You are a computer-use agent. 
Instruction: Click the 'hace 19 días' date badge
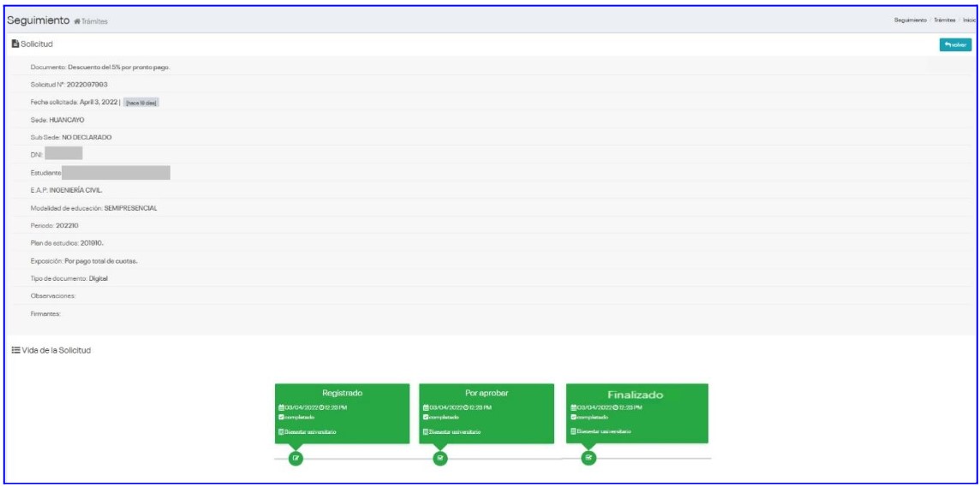click(141, 103)
